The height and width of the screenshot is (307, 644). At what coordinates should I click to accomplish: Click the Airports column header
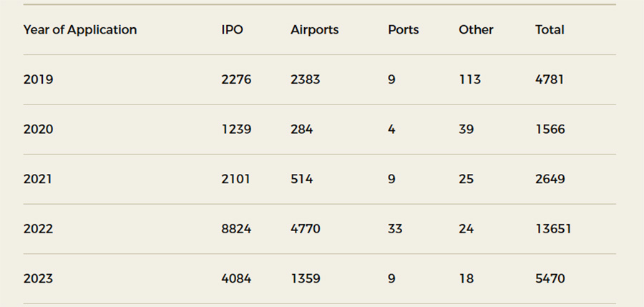pyautogui.click(x=314, y=30)
